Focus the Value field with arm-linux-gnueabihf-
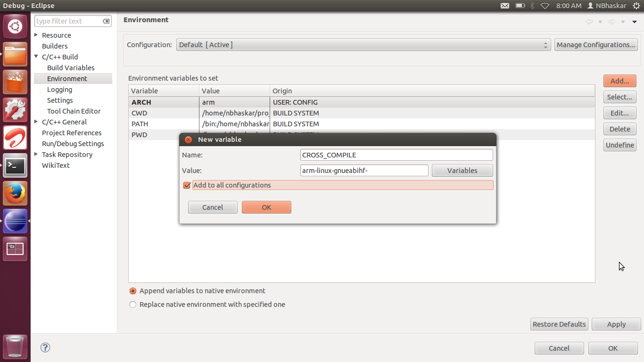Viewport: 644px width, 362px height. [364, 171]
